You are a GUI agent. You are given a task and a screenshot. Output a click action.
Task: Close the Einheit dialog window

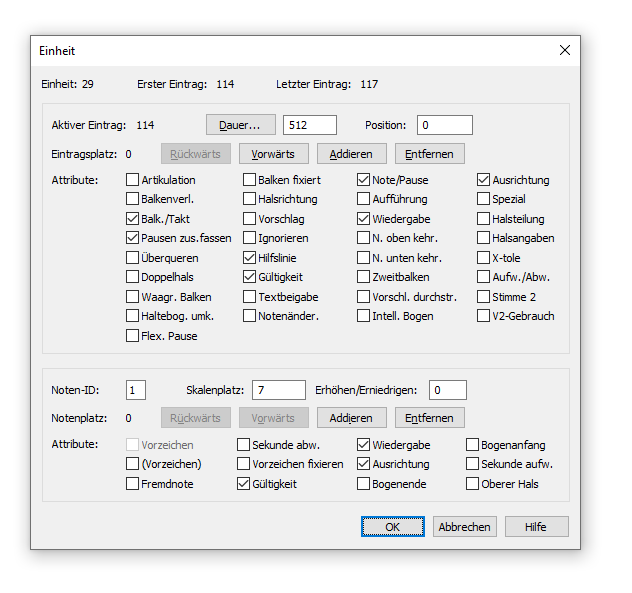click(565, 50)
